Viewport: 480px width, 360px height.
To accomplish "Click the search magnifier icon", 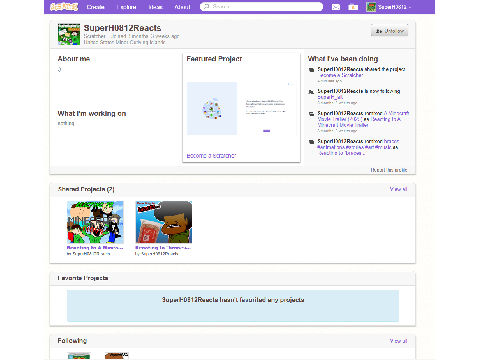I will coord(206,7).
